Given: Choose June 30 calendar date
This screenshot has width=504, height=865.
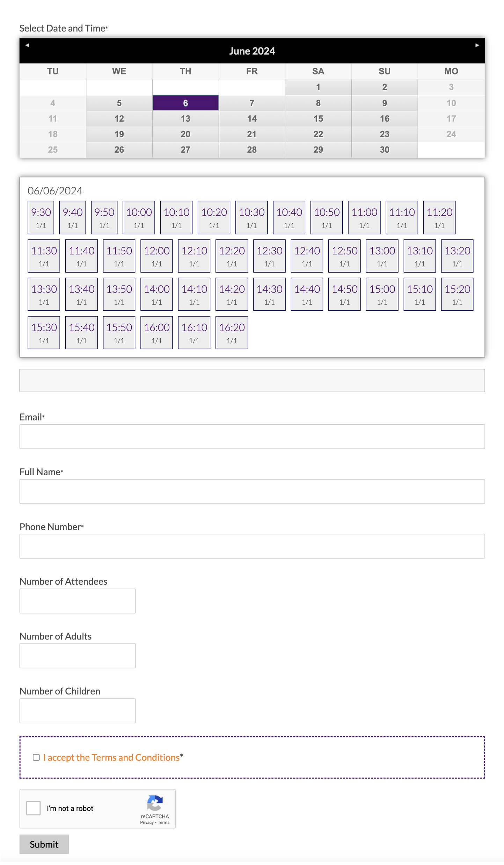Looking at the screenshot, I should tap(384, 150).
